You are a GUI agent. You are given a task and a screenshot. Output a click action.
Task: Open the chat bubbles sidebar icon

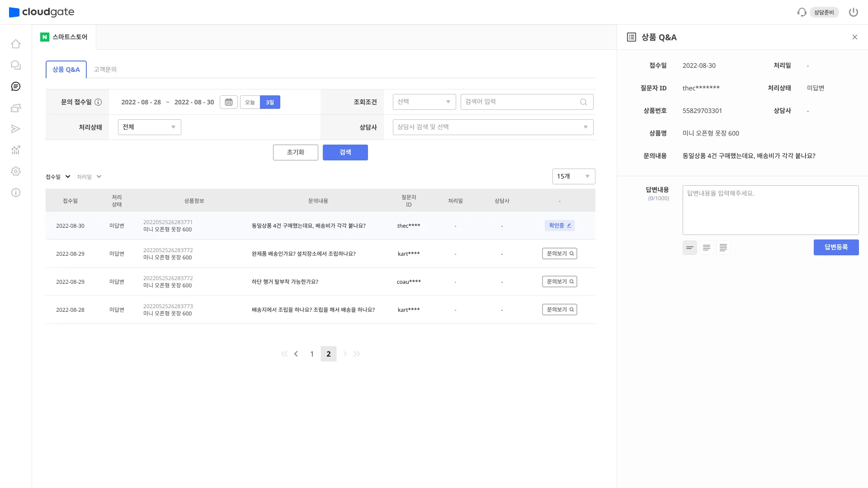16,65
